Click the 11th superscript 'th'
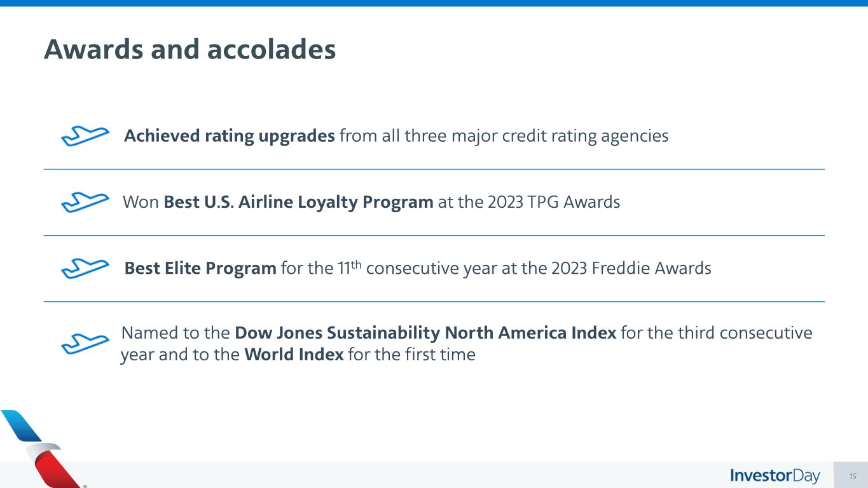The image size is (868, 488). 355,263
